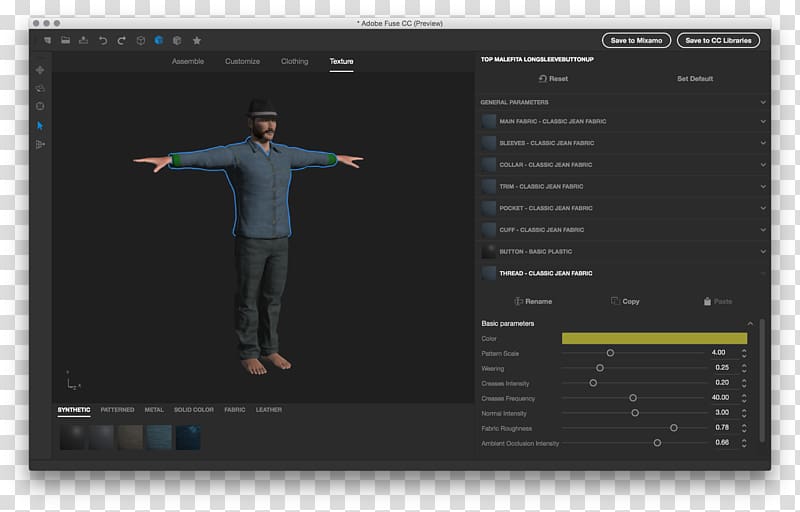This screenshot has height=512, width=800.
Task: Collapse the General Parameters section chevron
Action: tap(763, 102)
